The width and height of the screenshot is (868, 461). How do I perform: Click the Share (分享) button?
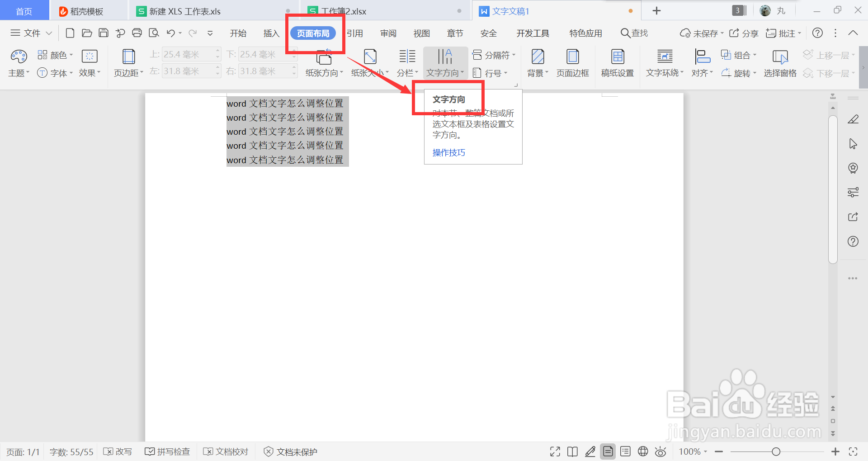click(744, 33)
